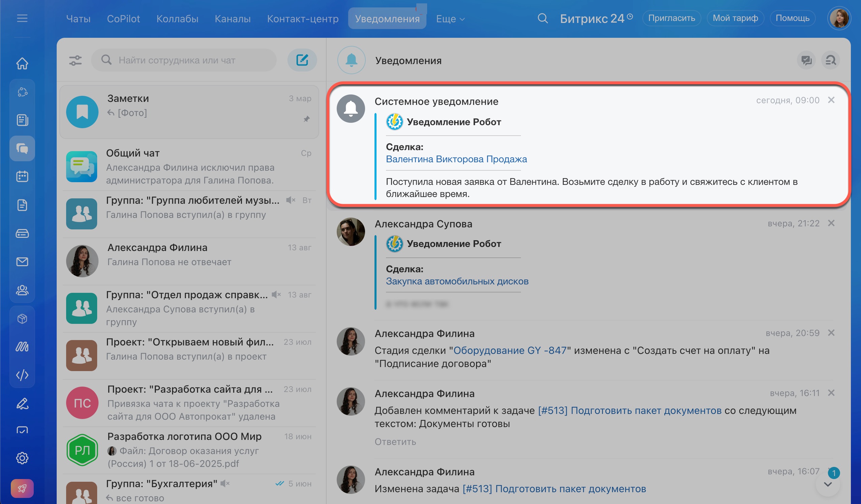
Task: Open Проект Разработка сайта для... chat
Action: (x=189, y=402)
